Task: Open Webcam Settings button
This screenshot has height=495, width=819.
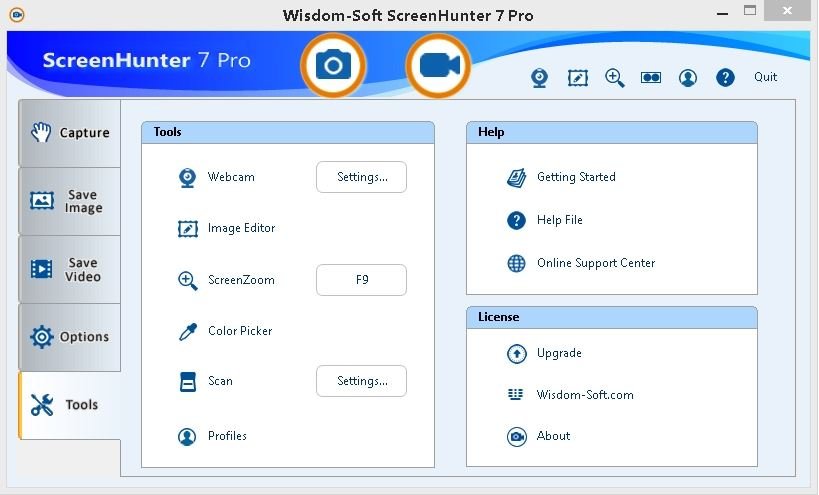Action: coord(361,177)
